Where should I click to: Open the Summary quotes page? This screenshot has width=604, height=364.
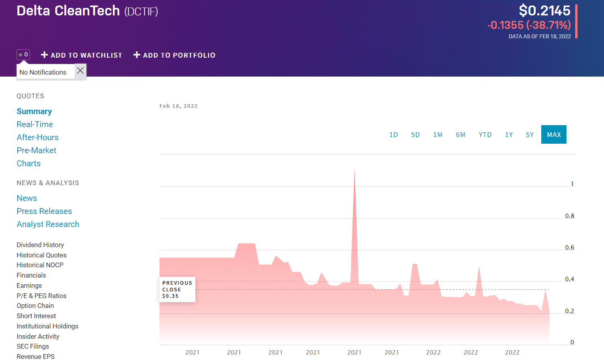[34, 111]
